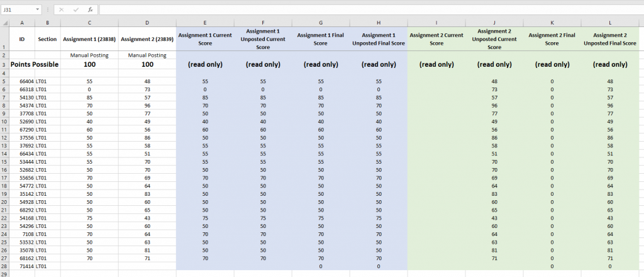
Task: Click the Points Possible cell
Action: tap(34, 64)
